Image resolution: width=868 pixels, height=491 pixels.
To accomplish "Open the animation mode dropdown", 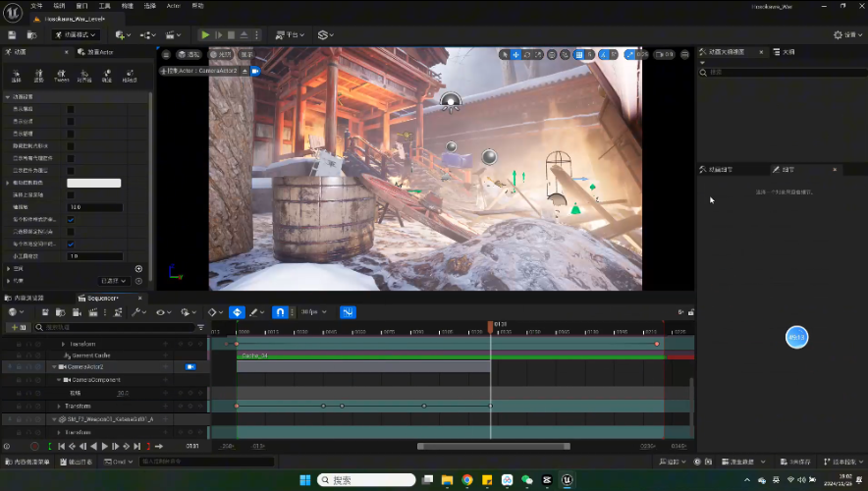I will [x=76, y=35].
